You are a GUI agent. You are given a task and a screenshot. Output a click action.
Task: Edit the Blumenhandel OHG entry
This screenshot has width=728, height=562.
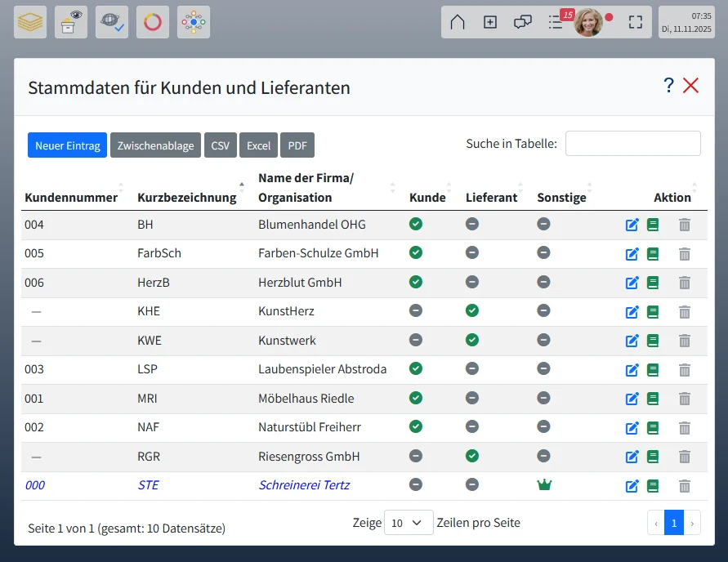click(x=632, y=225)
